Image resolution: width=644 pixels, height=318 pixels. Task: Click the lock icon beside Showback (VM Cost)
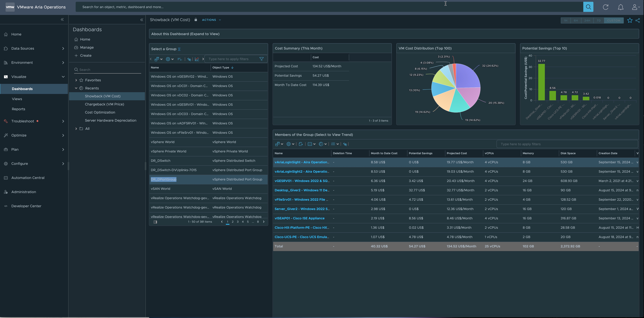pos(196,20)
